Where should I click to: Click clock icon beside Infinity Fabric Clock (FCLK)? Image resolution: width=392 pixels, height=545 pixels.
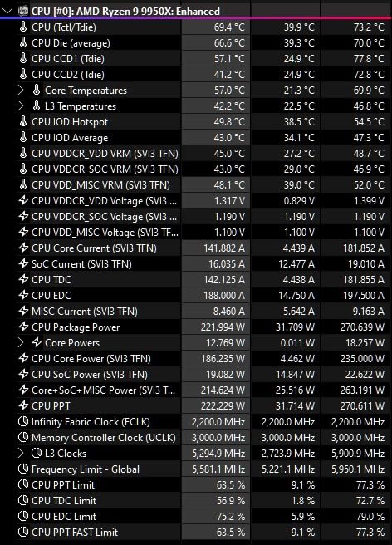pos(23,421)
